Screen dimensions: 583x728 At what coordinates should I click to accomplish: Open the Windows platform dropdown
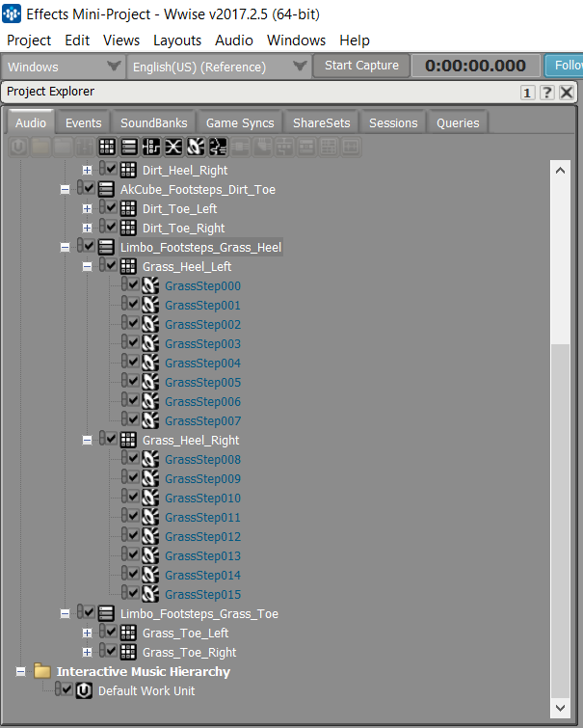point(64,67)
